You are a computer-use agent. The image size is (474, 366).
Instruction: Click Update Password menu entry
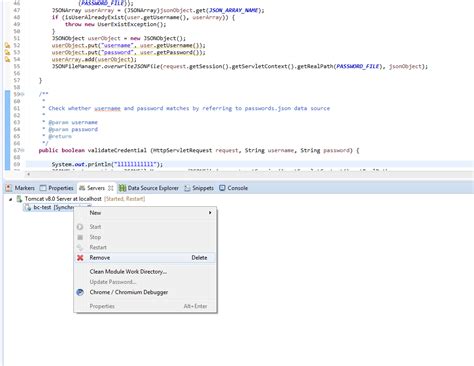113,282
